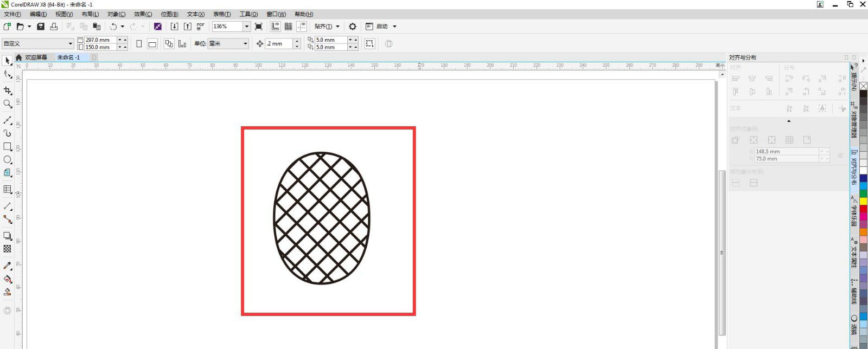Choose the Zoom magnifier tool

pos(7,104)
